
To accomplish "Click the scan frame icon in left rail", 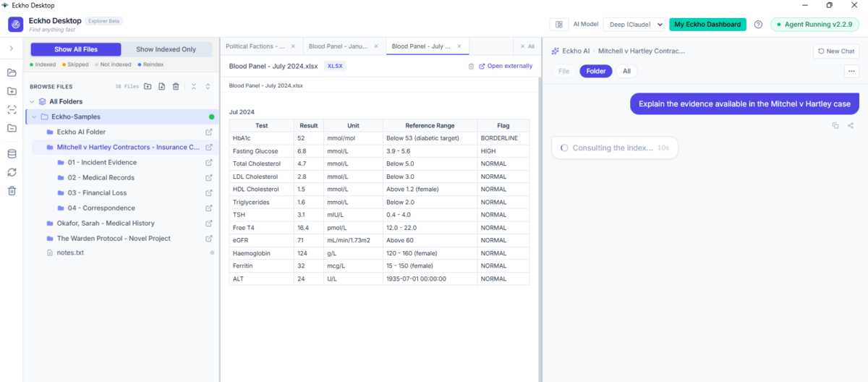I will click(12, 110).
